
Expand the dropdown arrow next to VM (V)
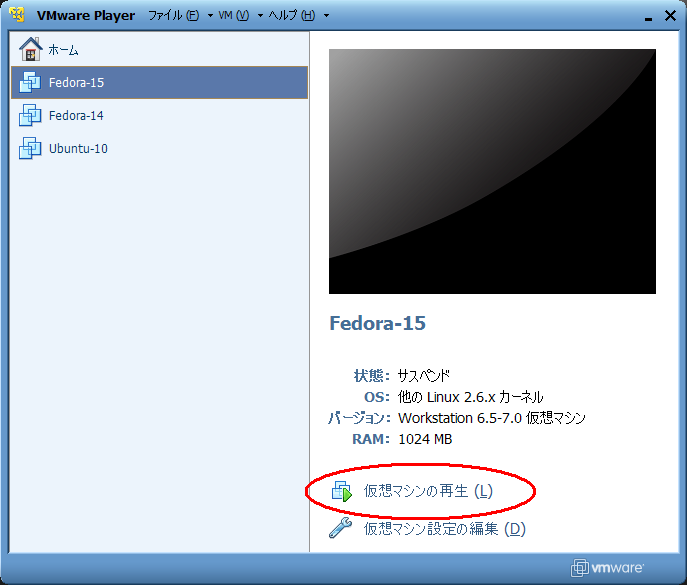pyautogui.click(x=260, y=16)
